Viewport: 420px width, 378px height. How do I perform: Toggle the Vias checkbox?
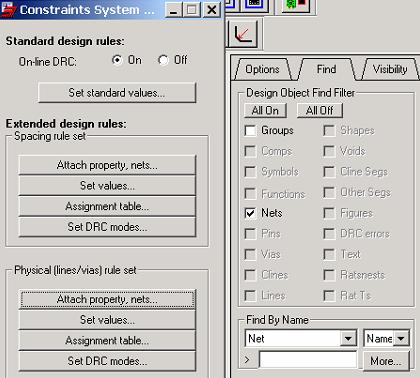tap(250, 254)
